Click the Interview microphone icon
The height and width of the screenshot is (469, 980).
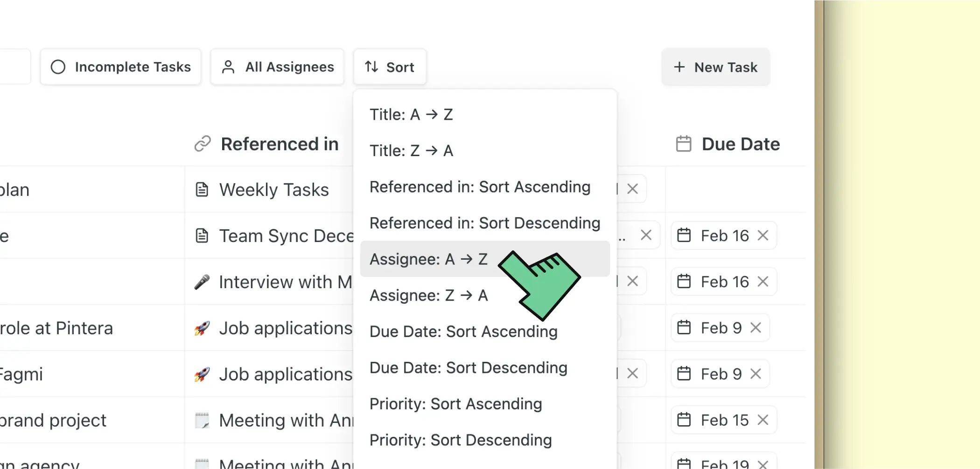[x=202, y=282]
